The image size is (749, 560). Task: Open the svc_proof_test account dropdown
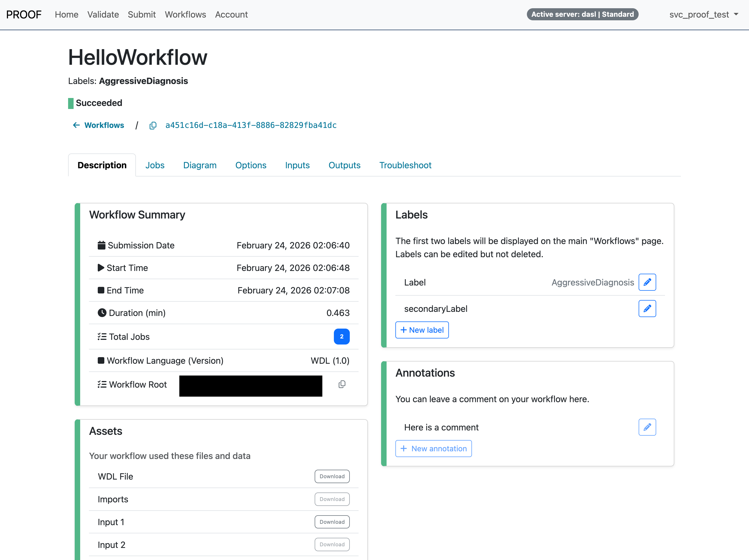pyautogui.click(x=704, y=14)
